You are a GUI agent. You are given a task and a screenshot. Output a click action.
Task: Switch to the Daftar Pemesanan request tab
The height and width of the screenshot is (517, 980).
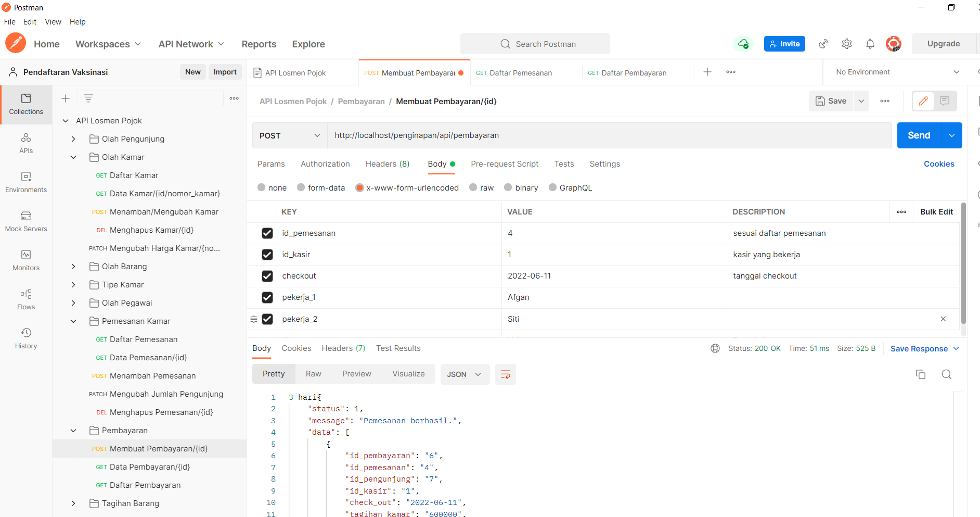pyautogui.click(x=520, y=72)
